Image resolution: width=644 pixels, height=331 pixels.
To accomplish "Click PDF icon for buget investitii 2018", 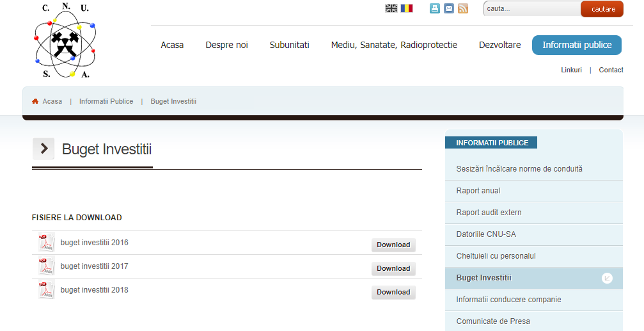I will click(47, 291).
